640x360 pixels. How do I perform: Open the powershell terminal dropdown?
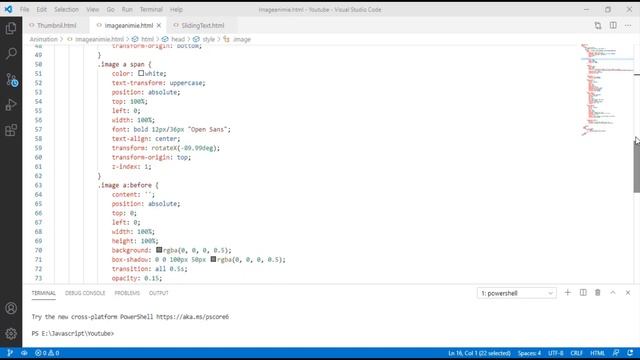(x=516, y=293)
